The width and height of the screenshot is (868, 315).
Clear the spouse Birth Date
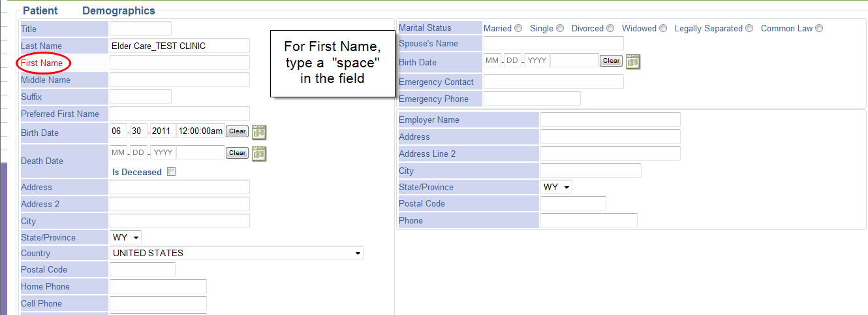click(611, 61)
